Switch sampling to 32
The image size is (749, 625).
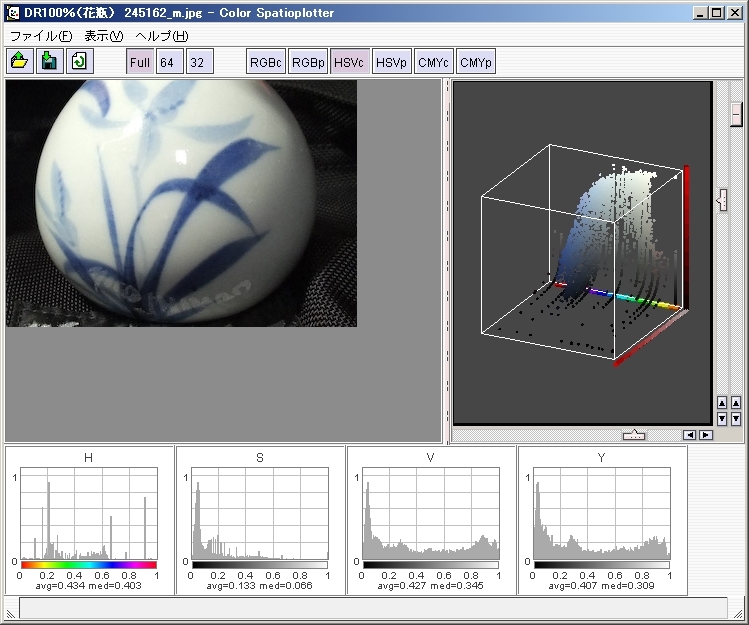(198, 62)
